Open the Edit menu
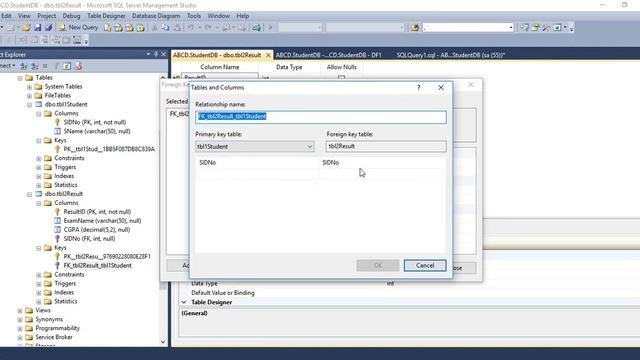The image size is (640, 360). pyautogui.click(x=6, y=16)
